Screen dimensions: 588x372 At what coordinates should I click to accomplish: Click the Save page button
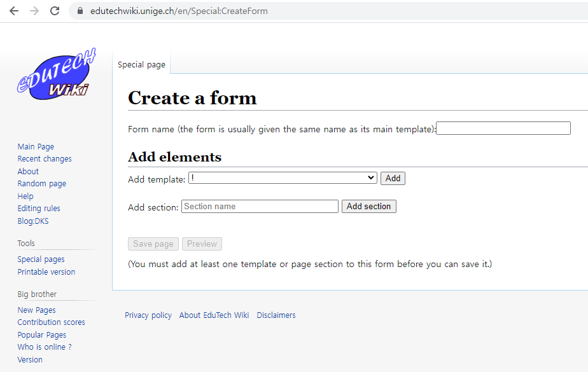tap(153, 244)
